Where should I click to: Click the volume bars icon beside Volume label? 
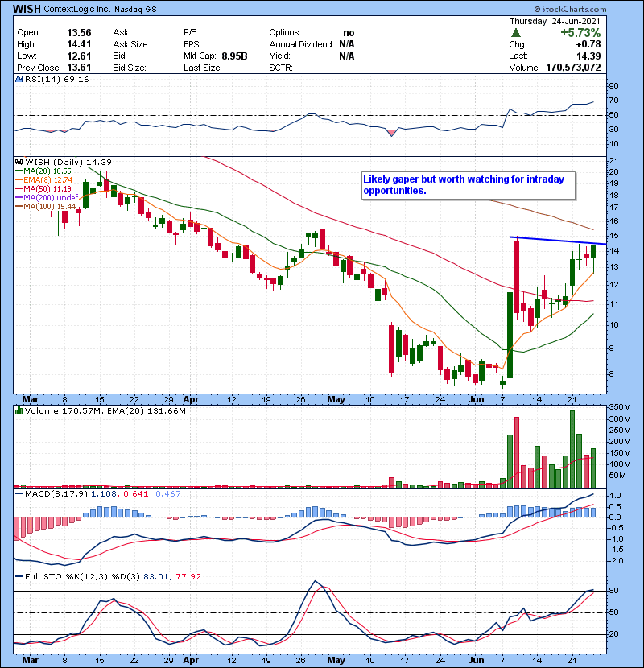[x=19, y=411]
